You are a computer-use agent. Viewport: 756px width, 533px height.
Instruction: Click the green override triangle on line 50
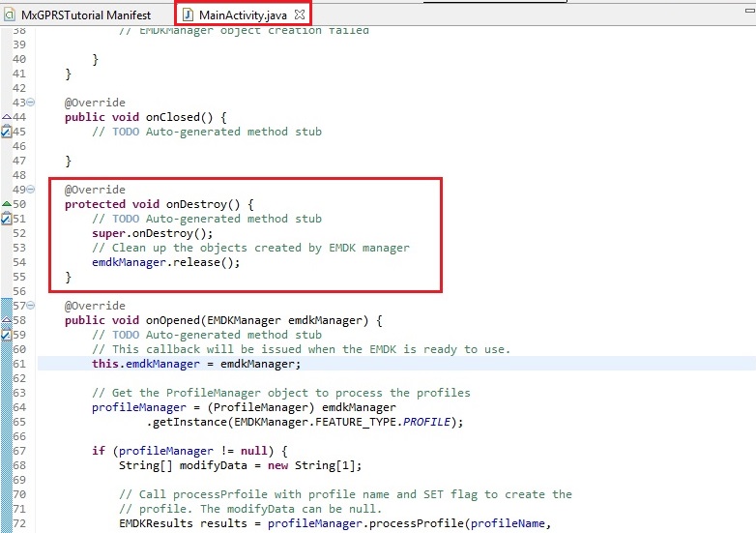(x=6, y=204)
